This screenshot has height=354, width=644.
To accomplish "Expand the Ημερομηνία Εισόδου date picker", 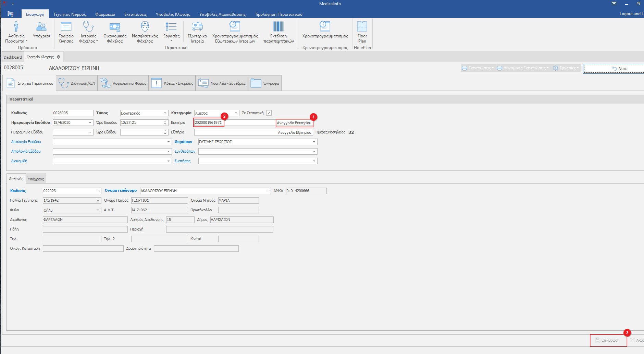I will click(x=90, y=122).
